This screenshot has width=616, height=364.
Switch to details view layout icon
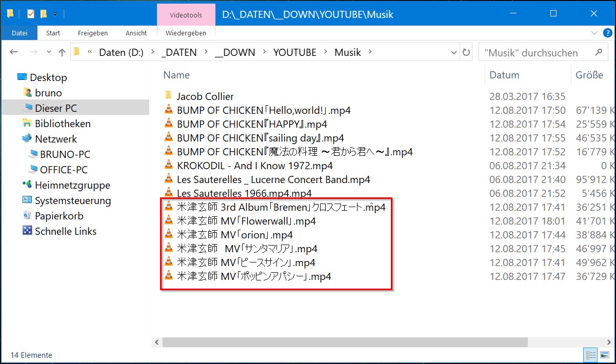click(591, 355)
